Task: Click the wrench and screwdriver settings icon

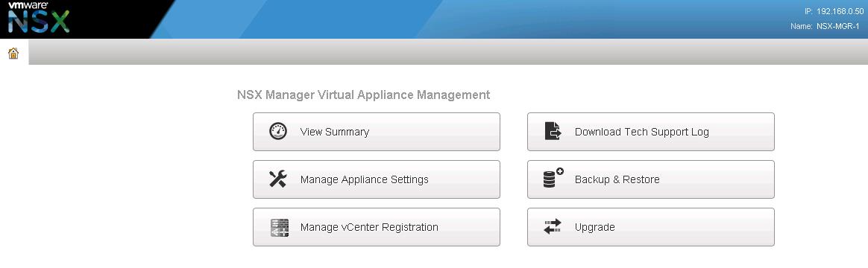Action: pos(278,179)
